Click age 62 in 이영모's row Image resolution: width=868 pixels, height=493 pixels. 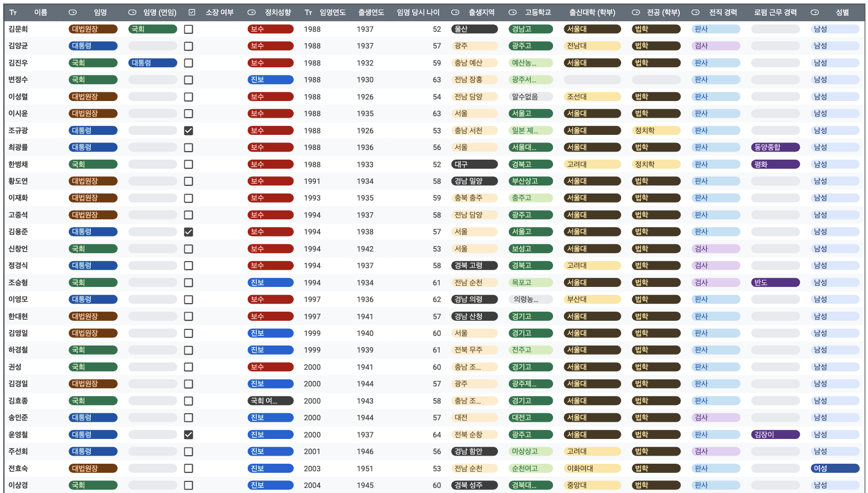coord(437,300)
